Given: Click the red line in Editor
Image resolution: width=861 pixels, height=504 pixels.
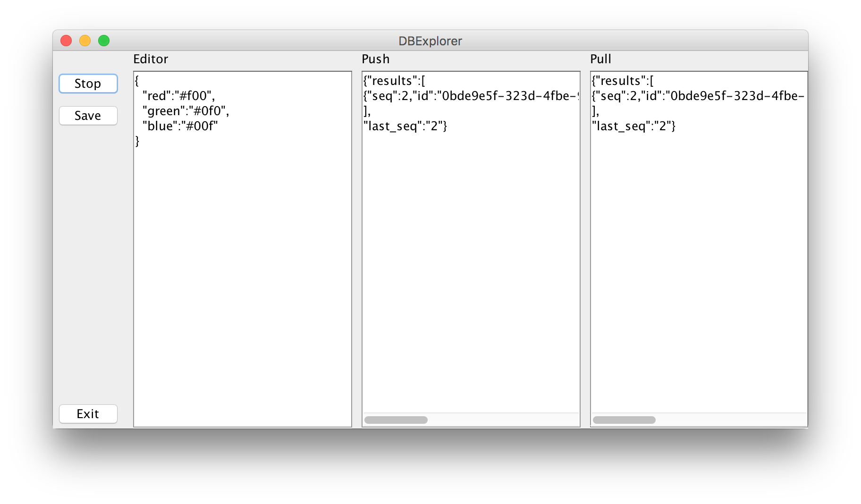Looking at the screenshot, I should [178, 96].
